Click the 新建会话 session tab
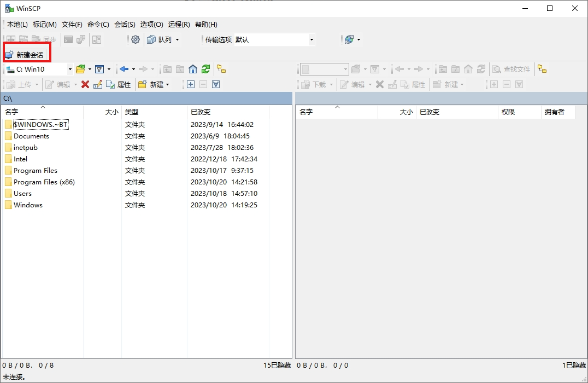Viewport: 588px width, 383px height. (x=25, y=55)
